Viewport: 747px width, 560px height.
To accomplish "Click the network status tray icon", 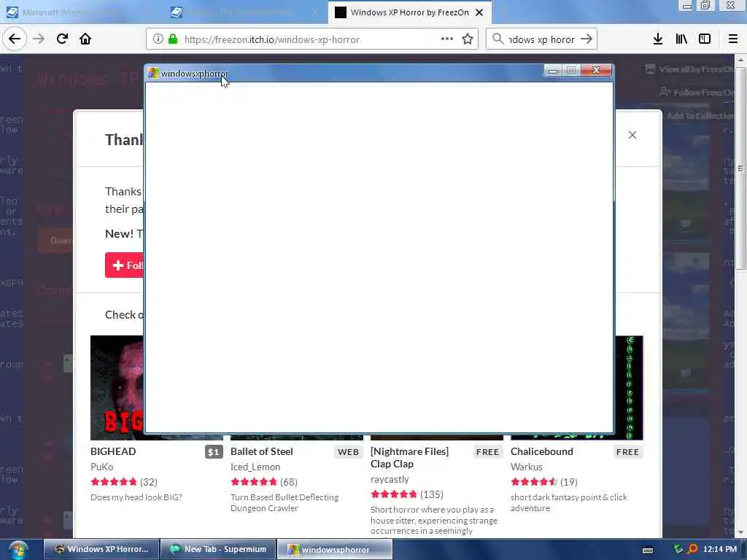I will 678,550.
